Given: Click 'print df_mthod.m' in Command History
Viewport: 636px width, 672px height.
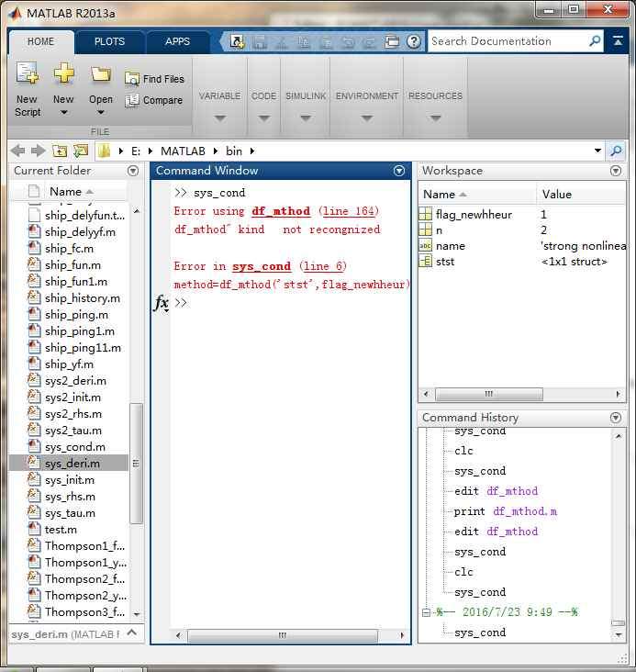Looking at the screenshot, I should [506, 511].
